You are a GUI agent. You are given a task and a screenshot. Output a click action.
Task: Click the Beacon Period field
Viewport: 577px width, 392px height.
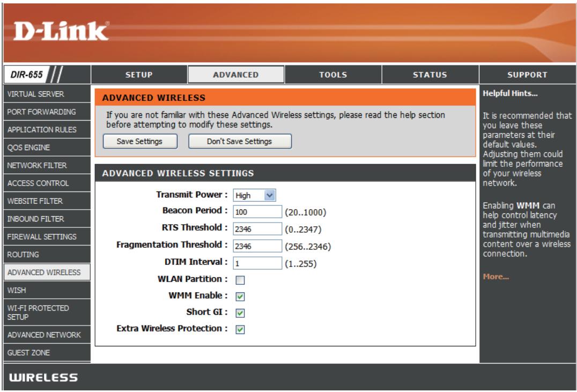point(257,212)
